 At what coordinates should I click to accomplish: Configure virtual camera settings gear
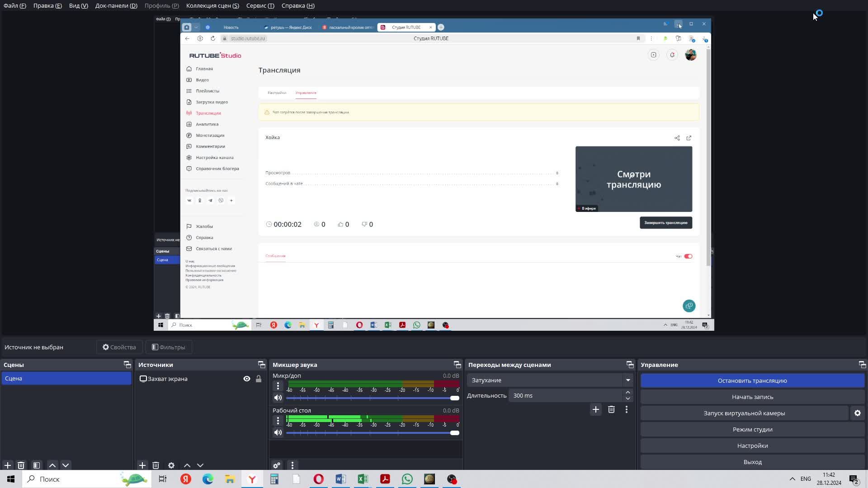pyautogui.click(x=858, y=413)
